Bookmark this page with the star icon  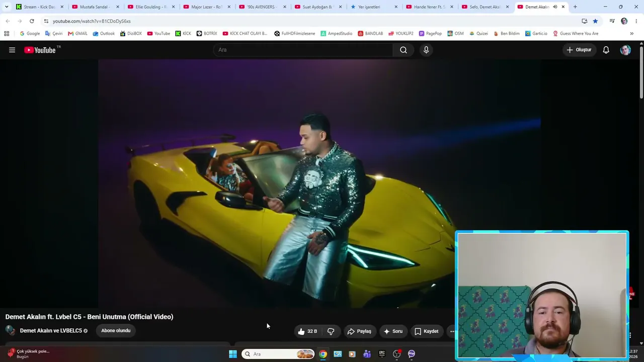pyautogui.click(x=595, y=21)
